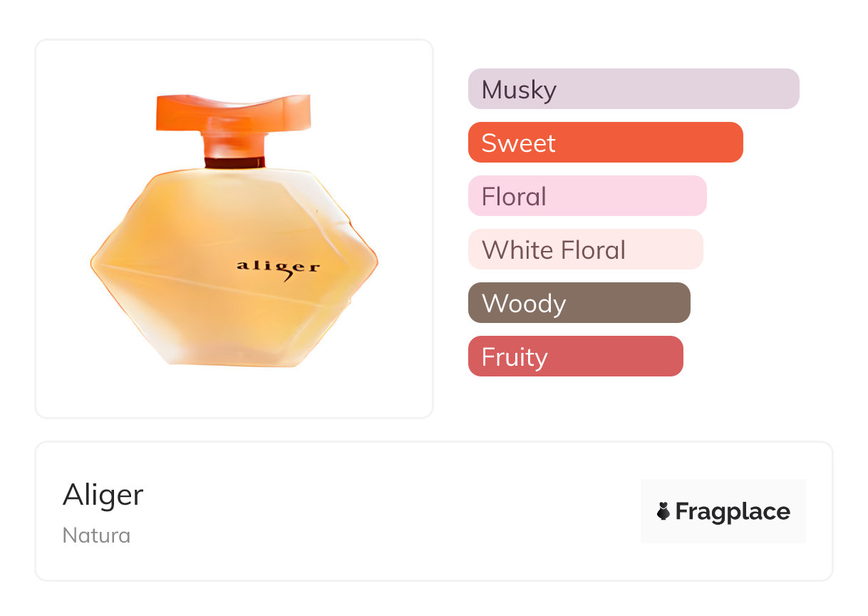The image size is (868, 616).
Task: Click the "Fruity" label text
Action: 515,357
